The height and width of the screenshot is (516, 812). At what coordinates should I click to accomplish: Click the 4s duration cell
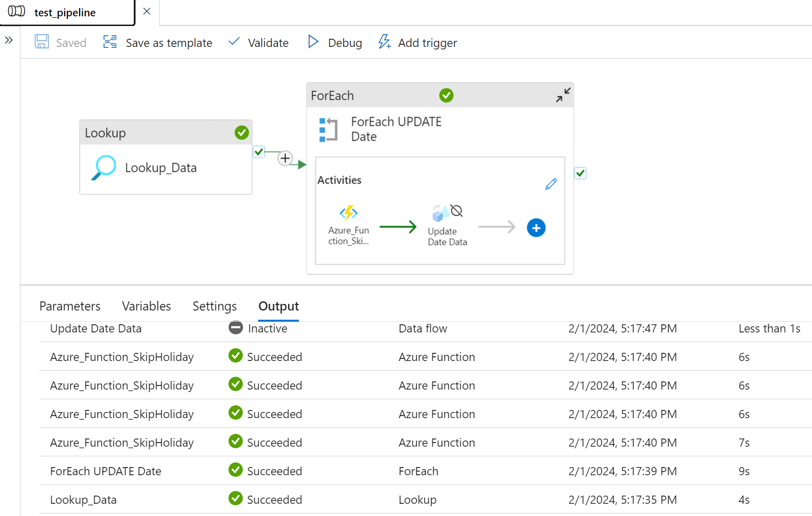pos(744,500)
